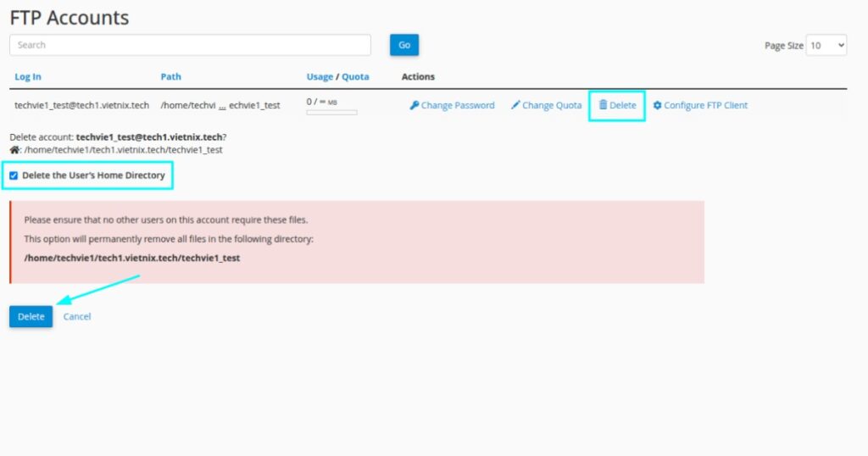Uncheck Delete the User's Home Directory
This screenshot has width=868, height=456.
click(14, 175)
